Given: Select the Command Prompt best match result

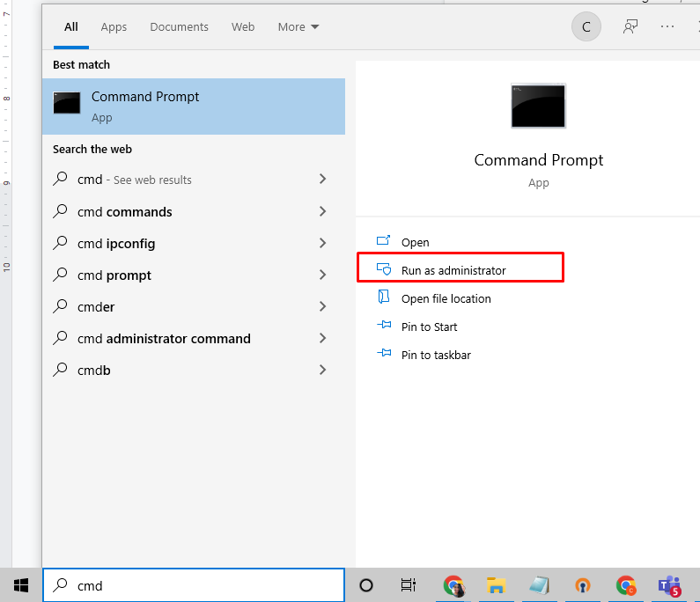Looking at the screenshot, I should (194, 106).
